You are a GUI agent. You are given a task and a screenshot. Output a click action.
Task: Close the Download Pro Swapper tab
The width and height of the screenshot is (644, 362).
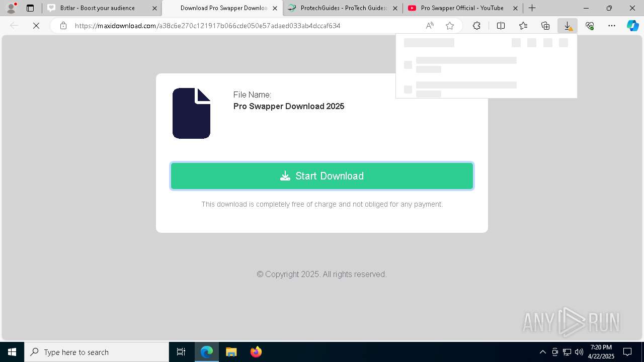pos(275,8)
